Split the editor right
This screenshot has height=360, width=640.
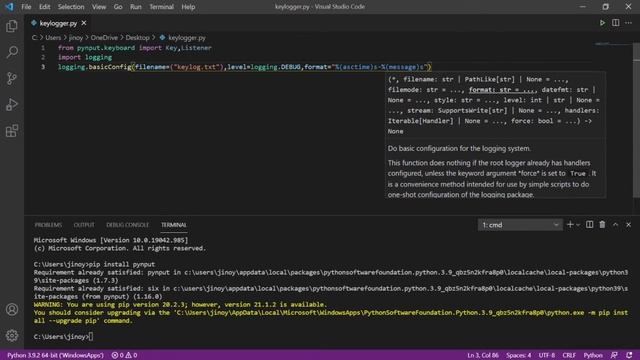coord(615,23)
